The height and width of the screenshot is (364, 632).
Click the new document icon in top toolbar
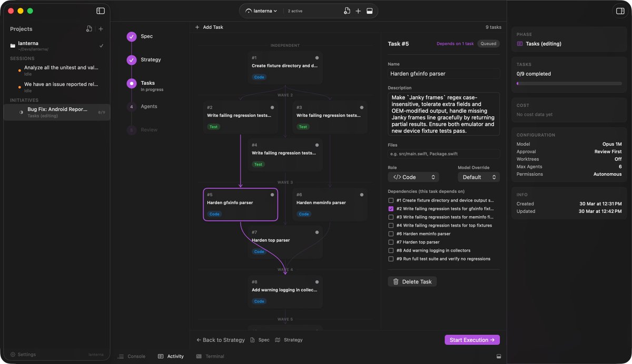coord(347,11)
